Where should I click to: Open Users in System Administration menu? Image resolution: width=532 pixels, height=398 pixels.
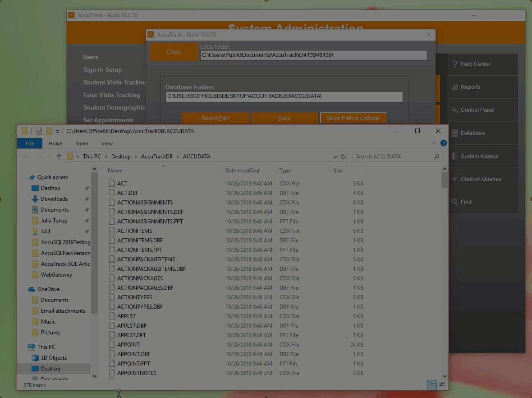pos(91,57)
